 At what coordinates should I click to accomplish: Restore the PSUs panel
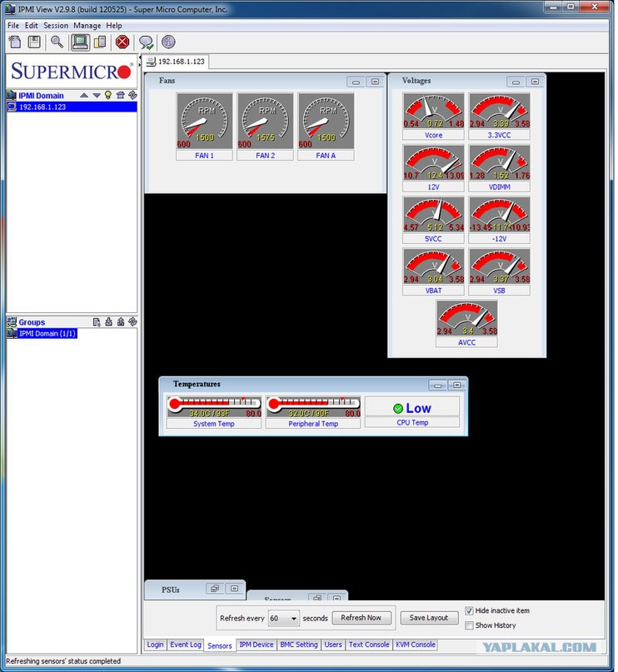click(x=215, y=589)
